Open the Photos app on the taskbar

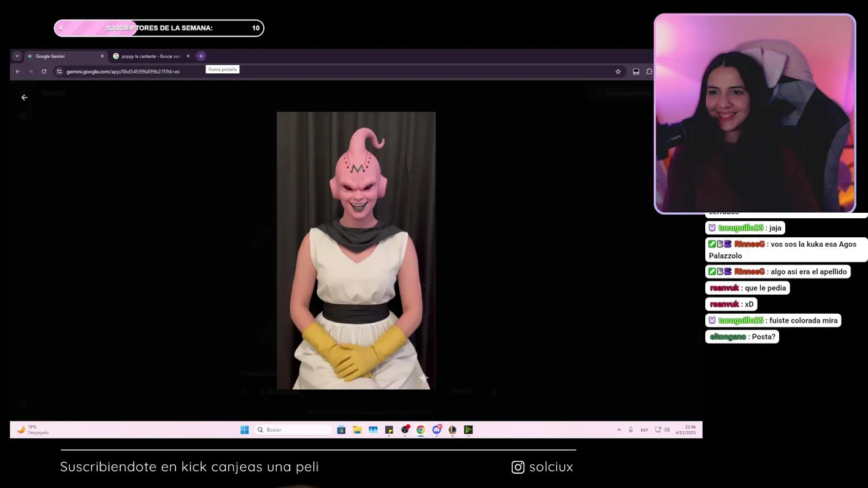373,430
